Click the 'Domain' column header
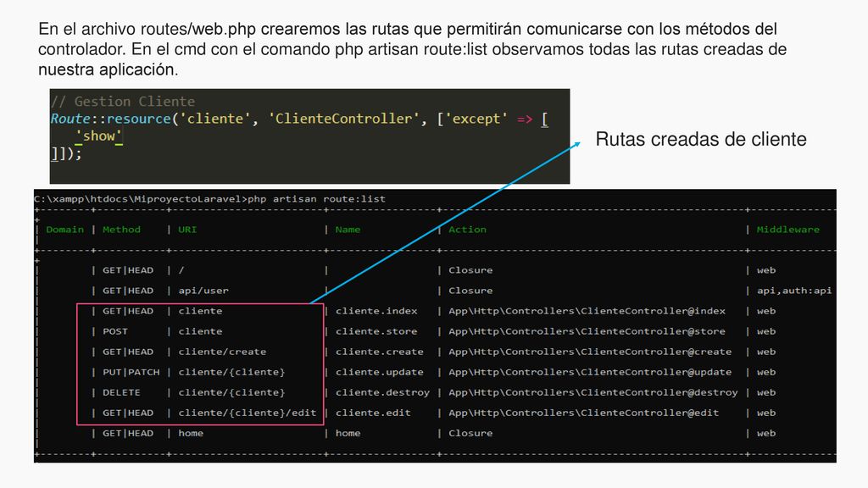Image resolution: width=868 pixels, height=488 pixels. [x=64, y=229]
